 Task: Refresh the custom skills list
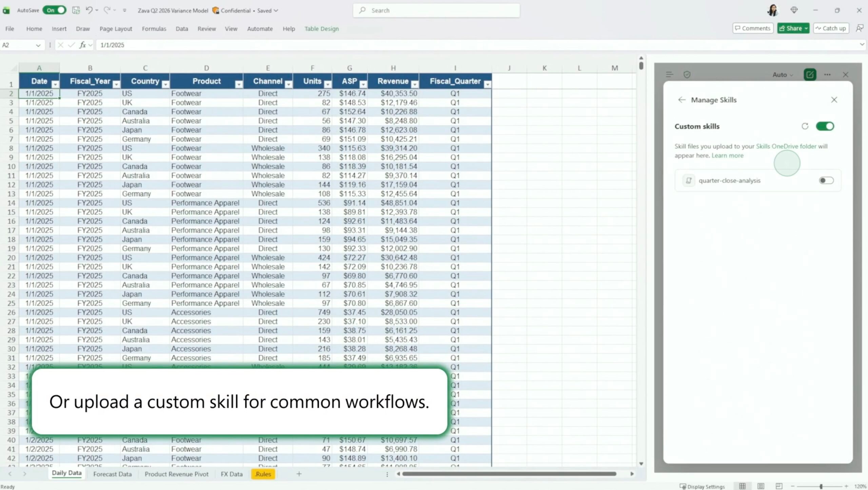pyautogui.click(x=805, y=126)
